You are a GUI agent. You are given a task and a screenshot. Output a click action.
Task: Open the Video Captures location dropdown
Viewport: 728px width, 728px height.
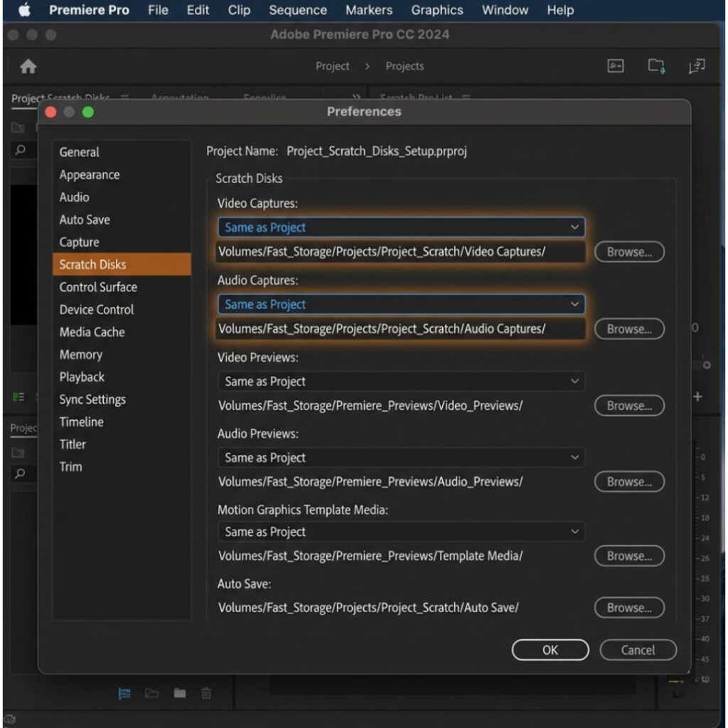(x=401, y=227)
